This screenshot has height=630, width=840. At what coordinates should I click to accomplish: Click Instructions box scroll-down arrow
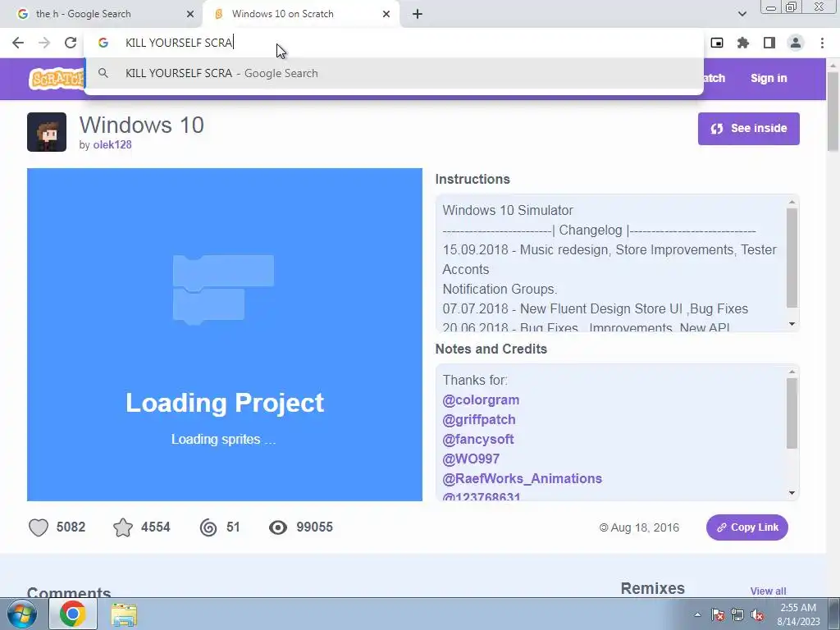pyautogui.click(x=792, y=323)
